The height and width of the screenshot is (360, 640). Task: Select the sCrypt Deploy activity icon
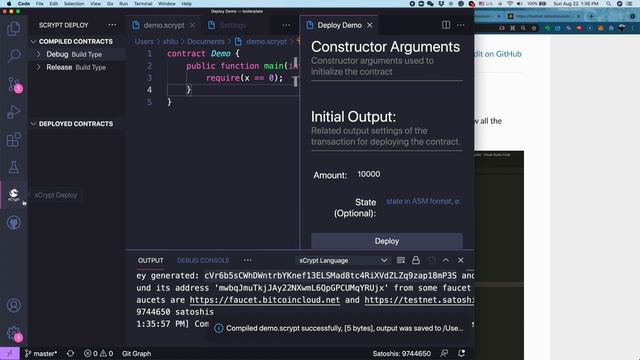[x=13, y=195]
